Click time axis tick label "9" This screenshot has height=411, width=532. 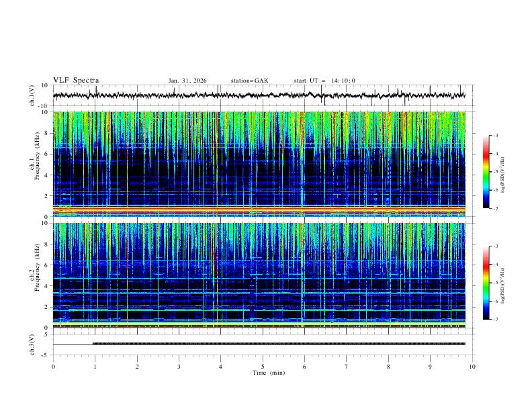point(430,367)
